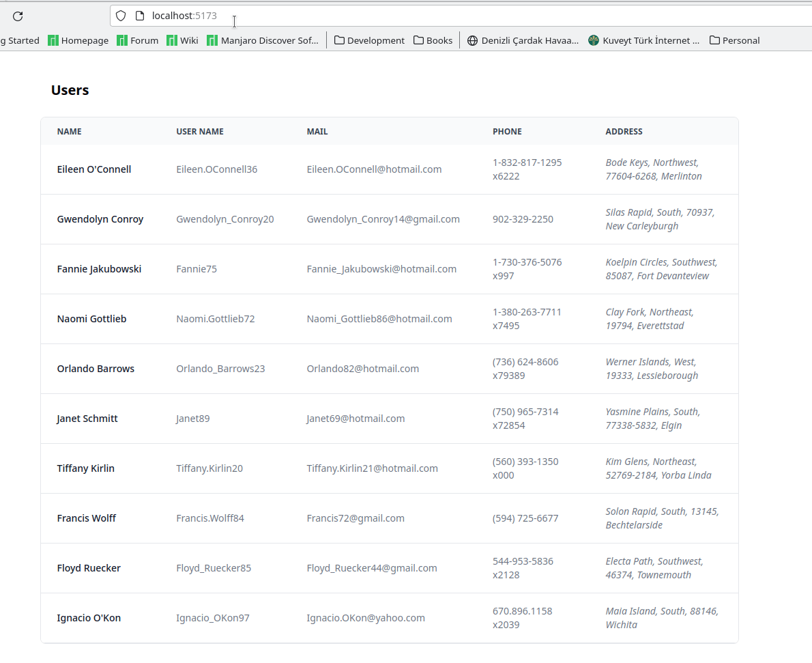Click the Manjaro icon on Homepage bookmark
Image resolution: width=812 pixels, height=663 pixels.
click(x=53, y=40)
